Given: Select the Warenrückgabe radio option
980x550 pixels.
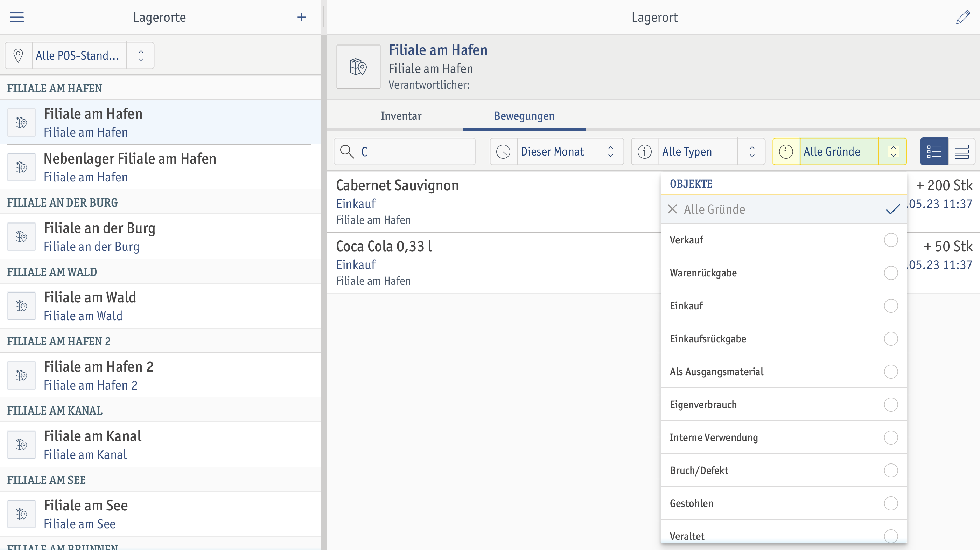Looking at the screenshot, I should pos(891,273).
